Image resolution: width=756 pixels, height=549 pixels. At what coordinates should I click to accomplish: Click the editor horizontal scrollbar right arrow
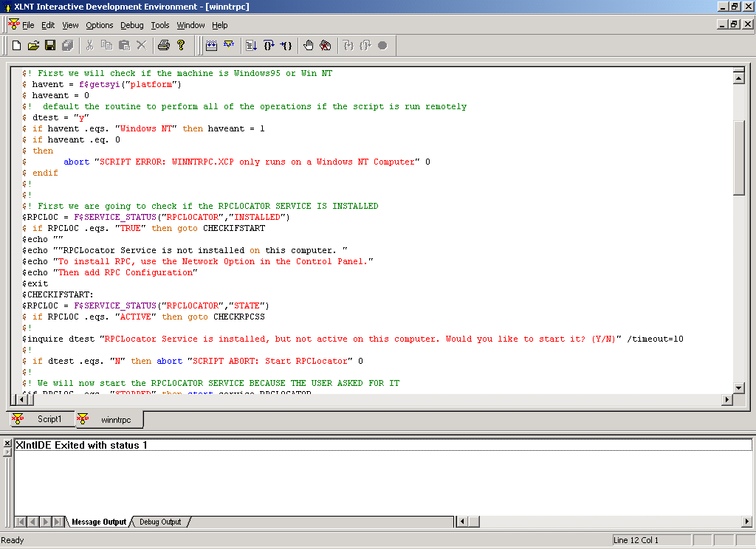click(727, 400)
